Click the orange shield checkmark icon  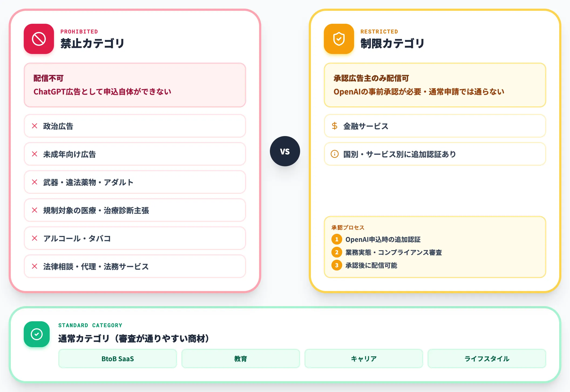point(339,39)
